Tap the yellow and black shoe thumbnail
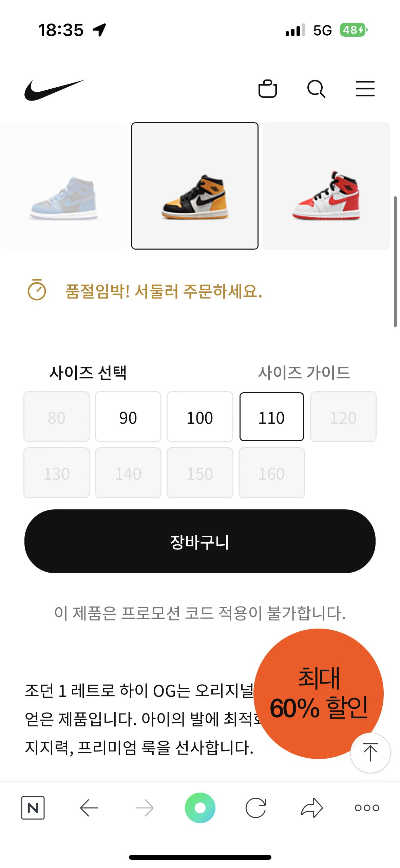Screen dimensions: 400x868 click(x=195, y=186)
